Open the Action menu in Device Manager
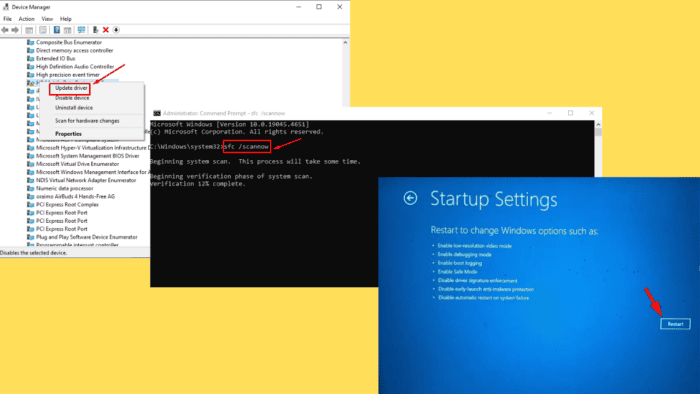The width and height of the screenshot is (700, 394). point(26,19)
